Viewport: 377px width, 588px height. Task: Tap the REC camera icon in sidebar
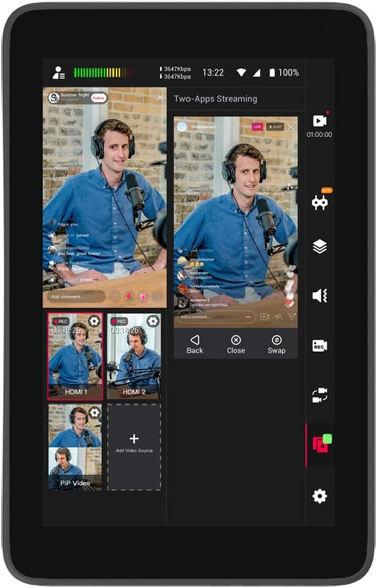point(319,346)
